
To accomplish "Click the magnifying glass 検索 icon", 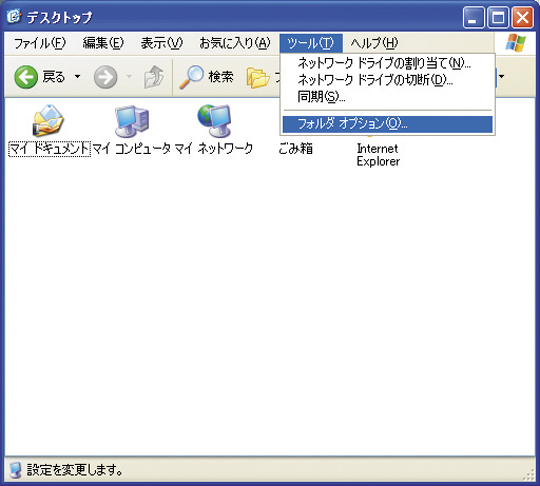I will click(x=191, y=77).
